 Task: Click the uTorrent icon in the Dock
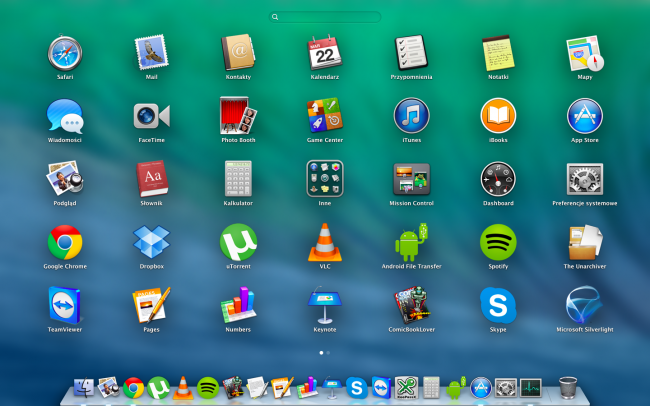pyautogui.click(x=158, y=388)
